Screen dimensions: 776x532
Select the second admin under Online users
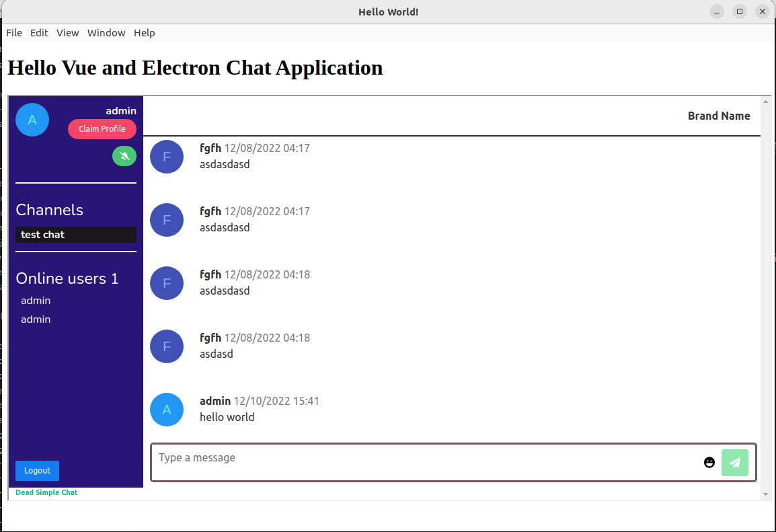click(x=36, y=319)
